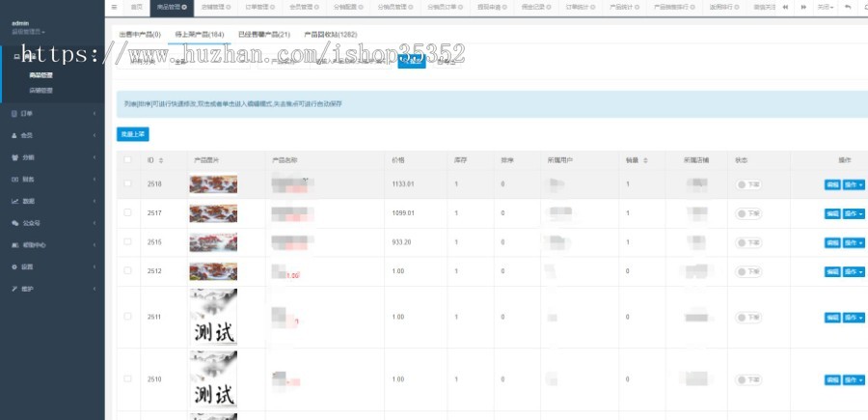The image size is (868, 420).
Task: Open the 测试 image thumbnail for ID 2510
Action: 213,379
